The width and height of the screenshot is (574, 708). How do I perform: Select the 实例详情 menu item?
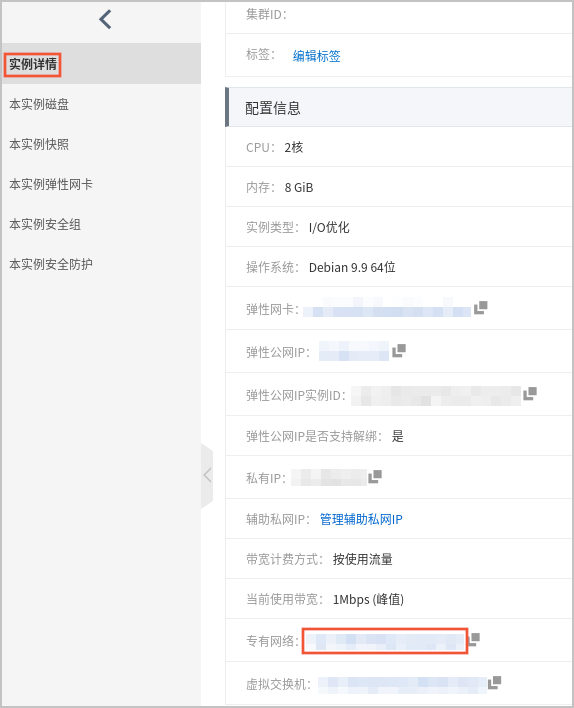click(x=33, y=64)
